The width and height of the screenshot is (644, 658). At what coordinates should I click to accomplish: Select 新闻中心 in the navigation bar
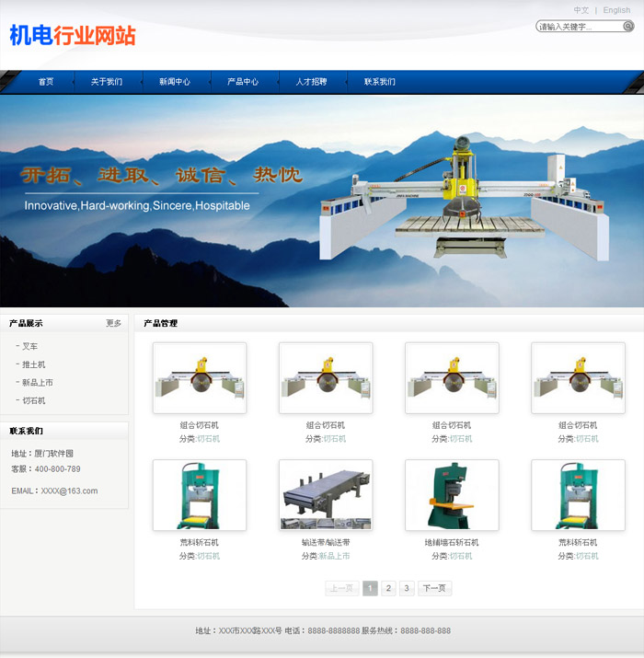tap(175, 82)
